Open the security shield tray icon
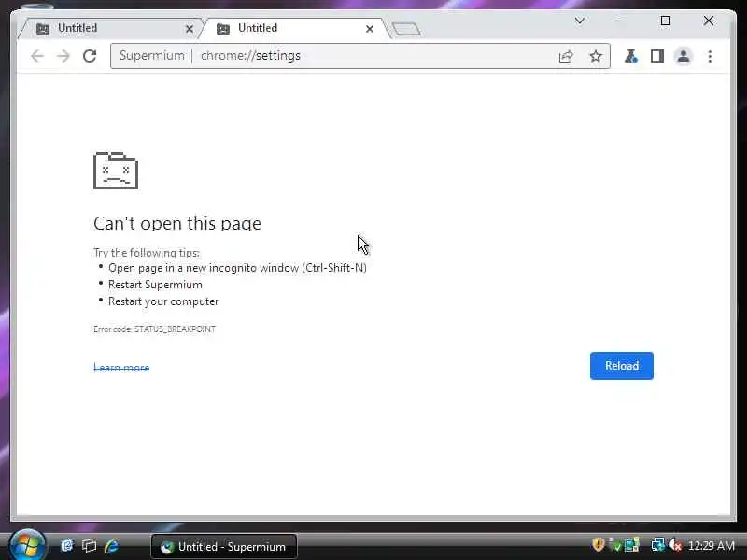 coord(599,544)
